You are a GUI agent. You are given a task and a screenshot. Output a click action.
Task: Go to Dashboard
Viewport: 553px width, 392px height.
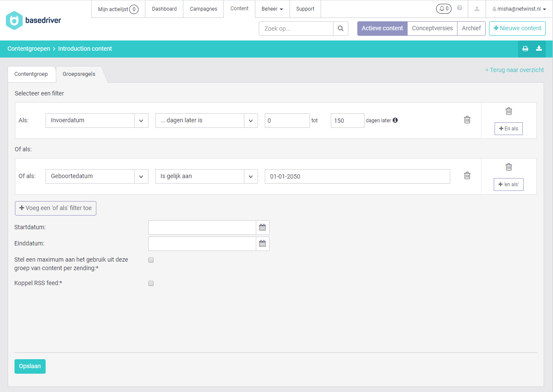click(x=164, y=9)
